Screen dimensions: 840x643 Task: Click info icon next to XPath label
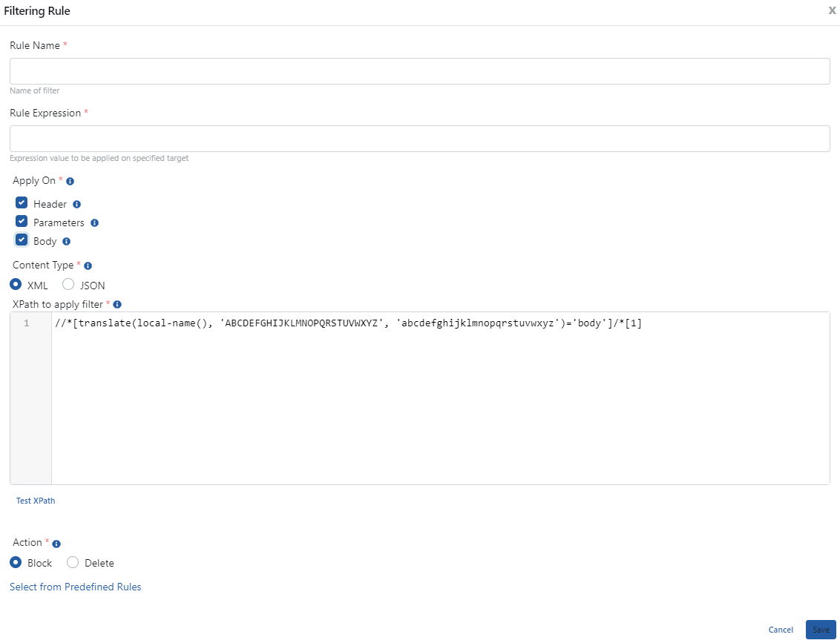coord(117,304)
